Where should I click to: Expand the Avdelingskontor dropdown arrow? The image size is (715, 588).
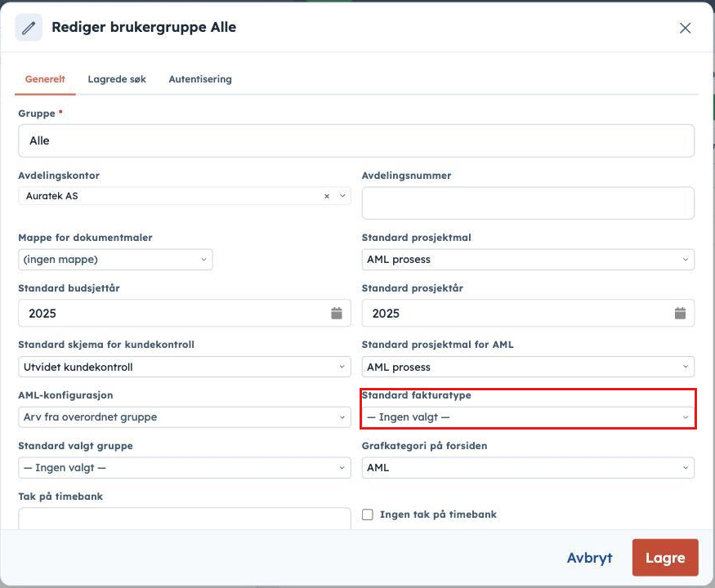pos(342,195)
